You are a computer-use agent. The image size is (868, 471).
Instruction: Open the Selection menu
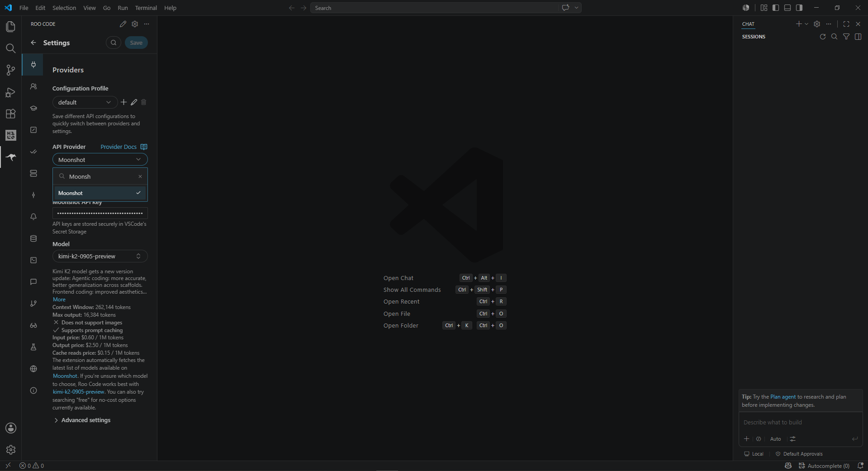coord(64,8)
